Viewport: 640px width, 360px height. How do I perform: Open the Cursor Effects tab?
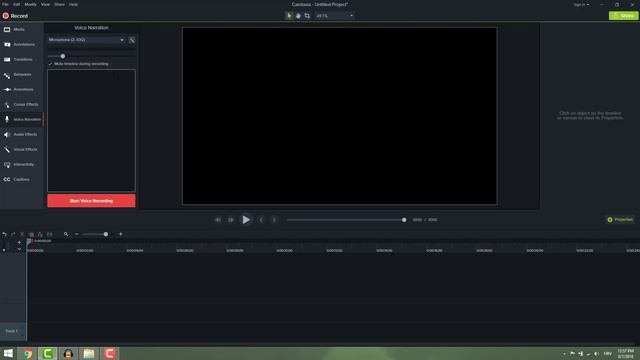point(21,104)
